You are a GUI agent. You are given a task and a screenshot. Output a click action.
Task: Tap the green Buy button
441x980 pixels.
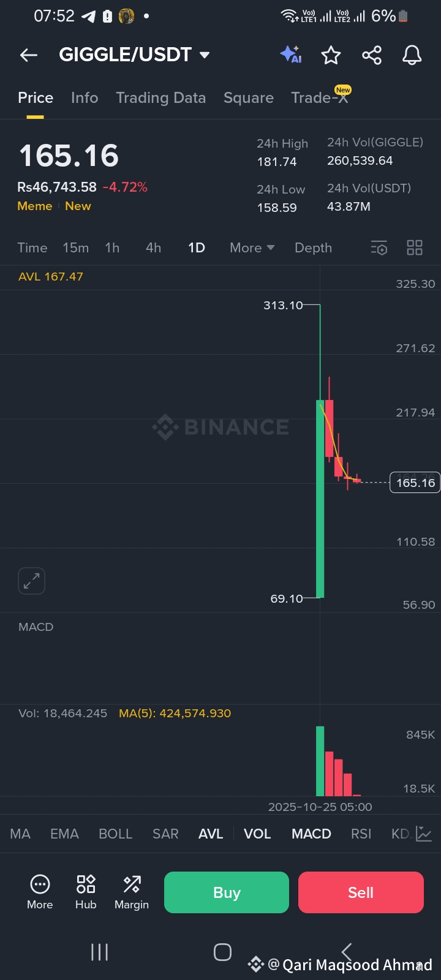[x=227, y=892]
